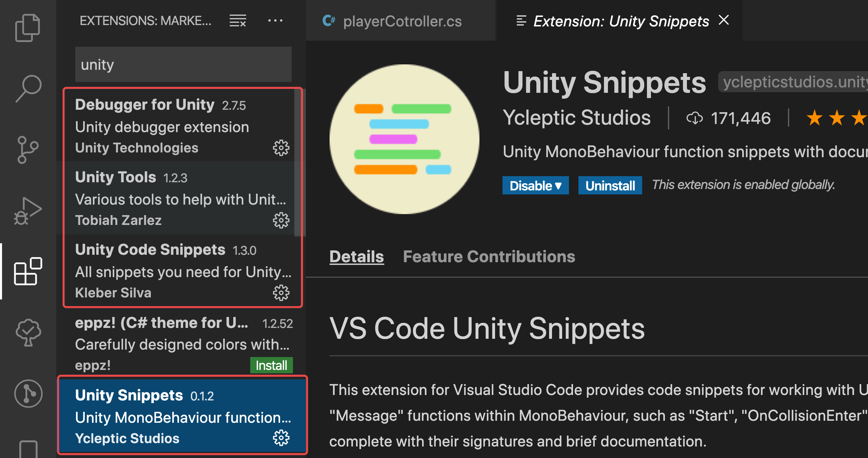The height and width of the screenshot is (458, 868).
Task: Clear extensions search results icon
Action: click(238, 21)
